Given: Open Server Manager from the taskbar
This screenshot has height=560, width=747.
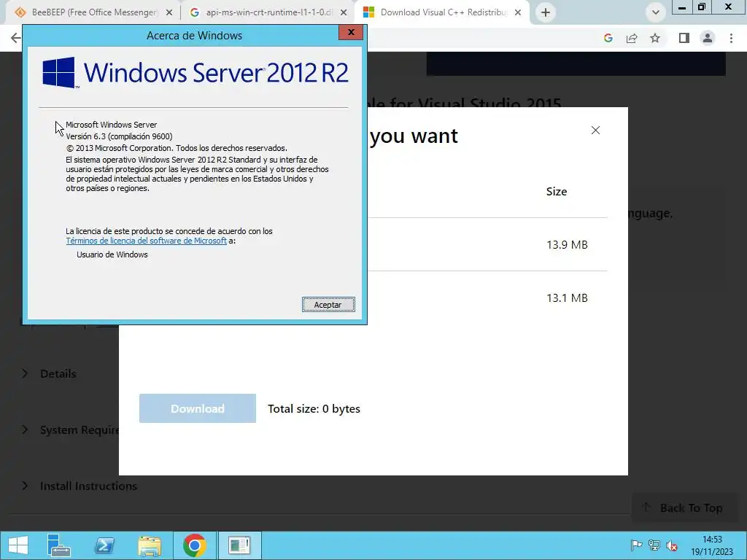Looking at the screenshot, I should [59, 545].
